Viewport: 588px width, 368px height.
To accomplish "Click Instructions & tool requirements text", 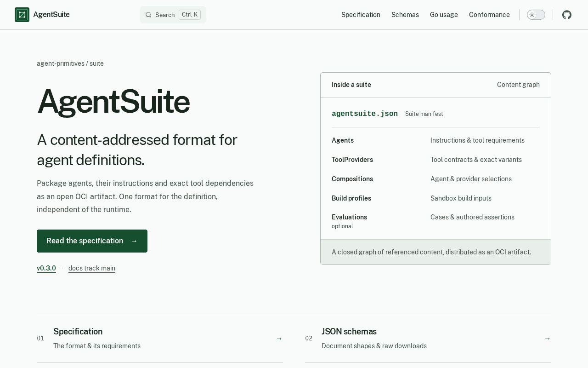I will point(477,140).
